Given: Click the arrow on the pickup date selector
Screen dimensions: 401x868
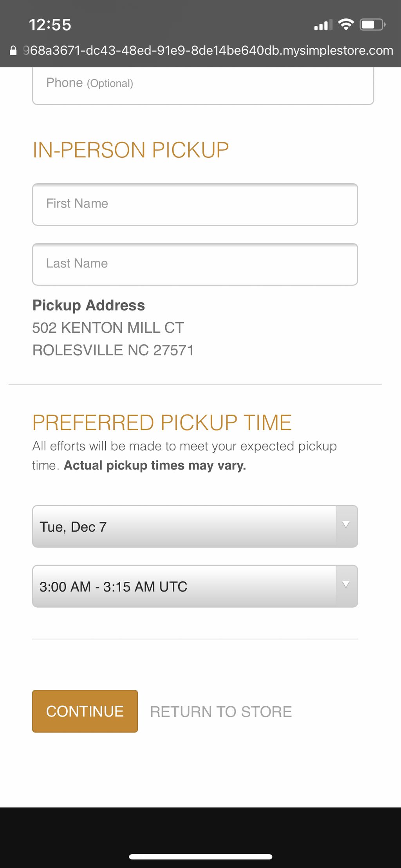Looking at the screenshot, I should pyautogui.click(x=346, y=525).
